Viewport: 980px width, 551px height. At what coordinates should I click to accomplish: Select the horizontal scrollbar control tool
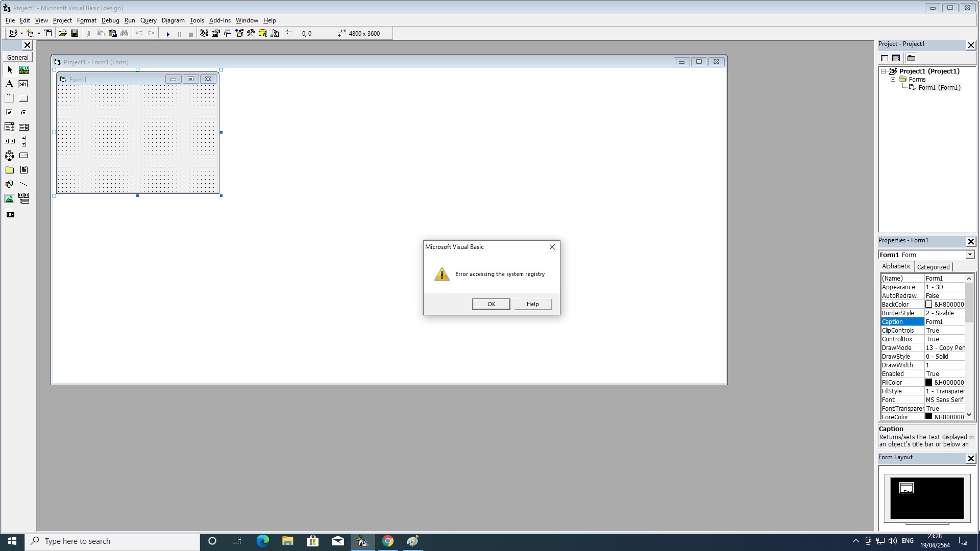pos(10,141)
